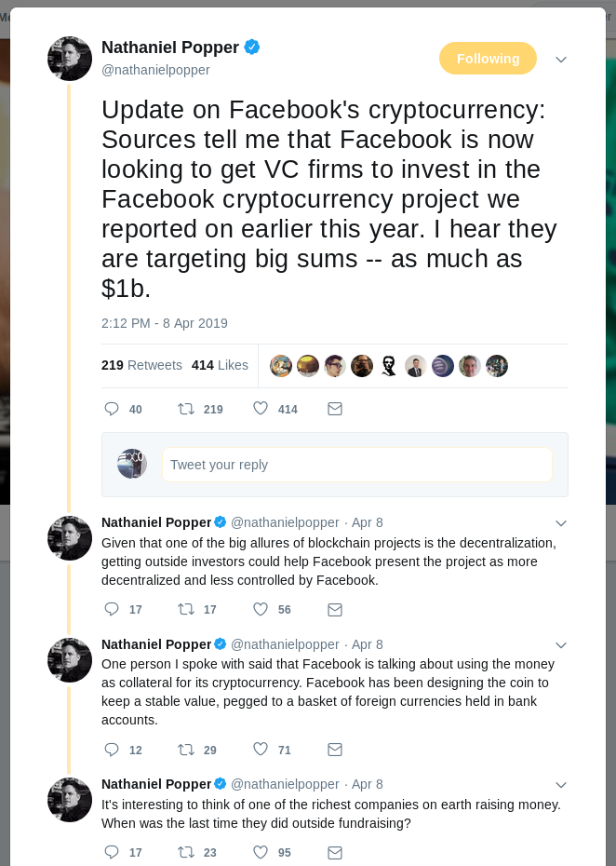
Task: Reply to the outside fundraising tweet
Action: [112, 852]
